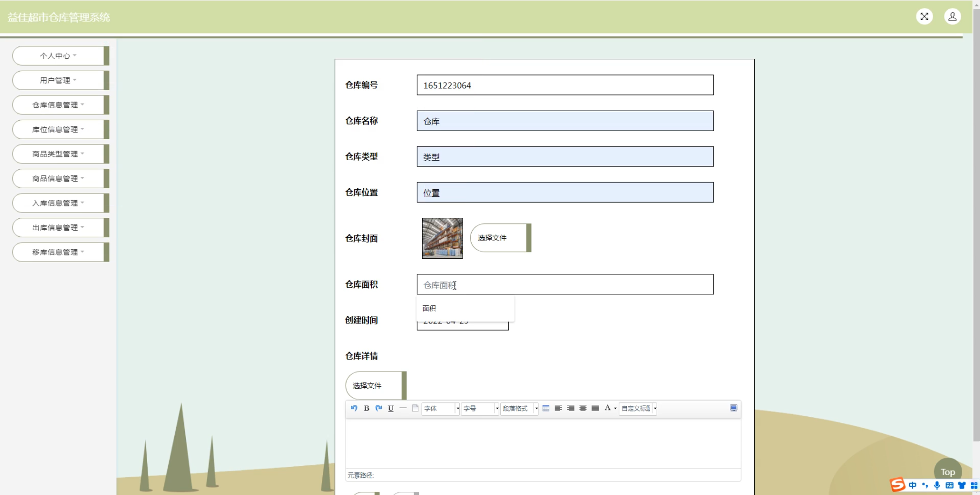This screenshot has width=980, height=495.
Task: Expand the 用户管理 sidebar menu
Action: [x=61, y=80]
